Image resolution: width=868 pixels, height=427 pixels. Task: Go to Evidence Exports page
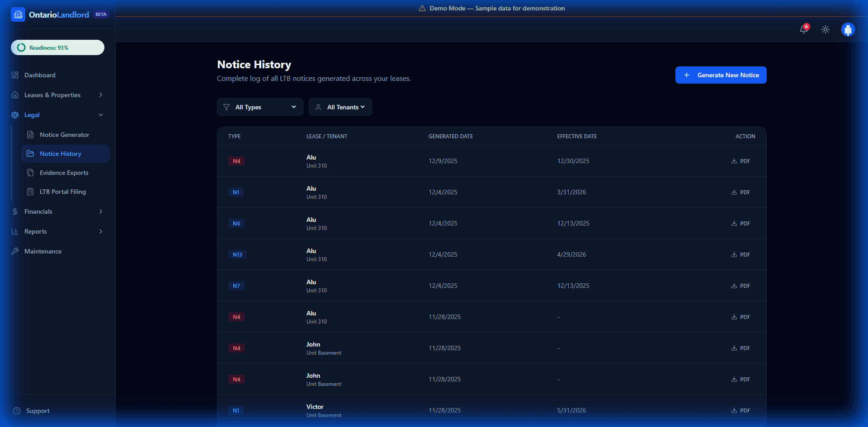[64, 173]
